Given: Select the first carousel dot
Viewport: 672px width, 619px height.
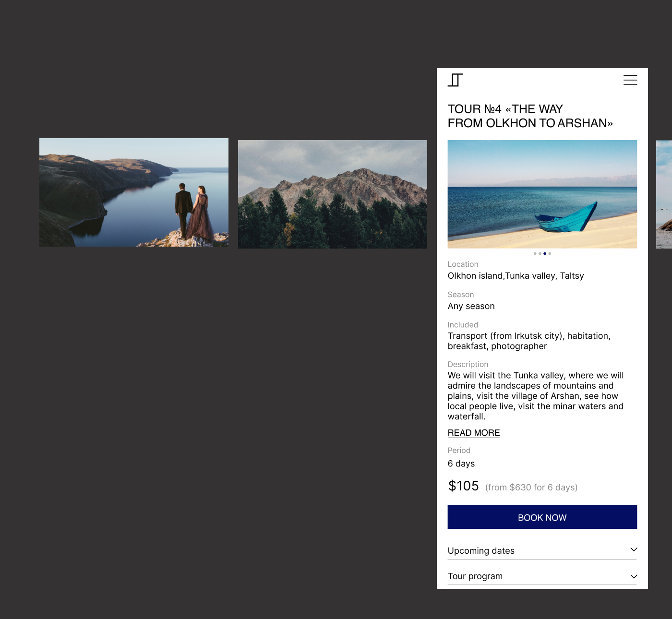Looking at the screenshot, I should (535, 253).
